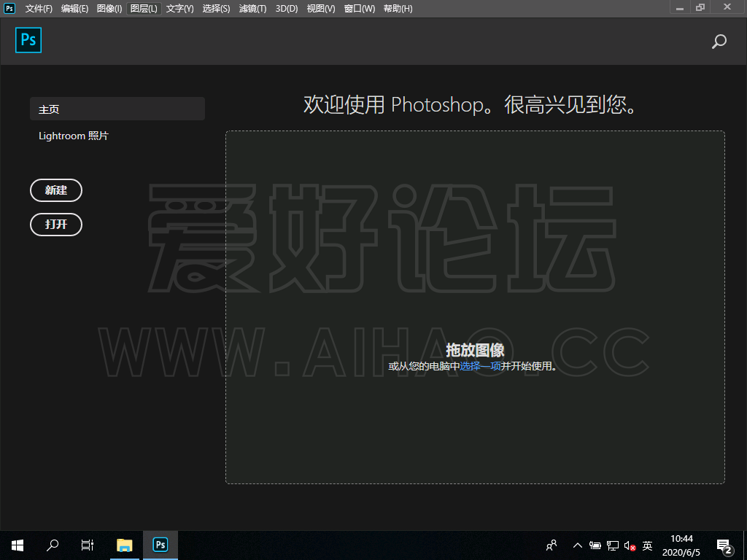Open Windows taskbar search

[53, 545]
